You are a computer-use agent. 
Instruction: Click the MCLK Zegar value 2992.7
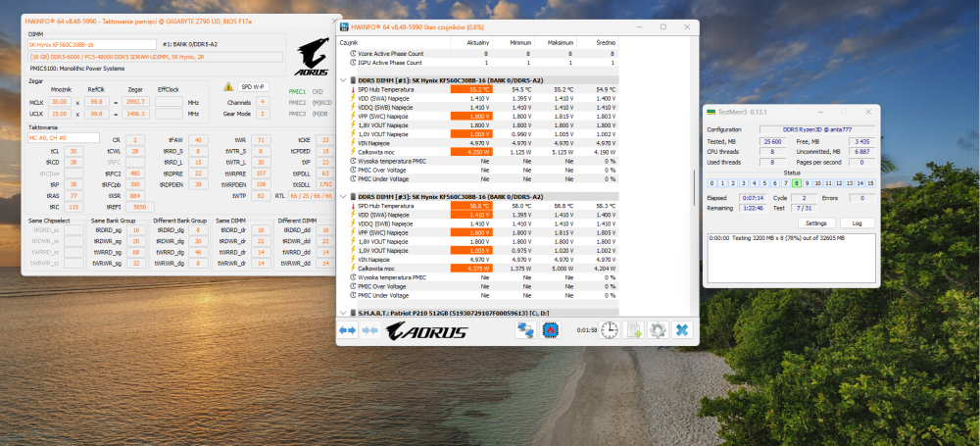tap(134, 102)
